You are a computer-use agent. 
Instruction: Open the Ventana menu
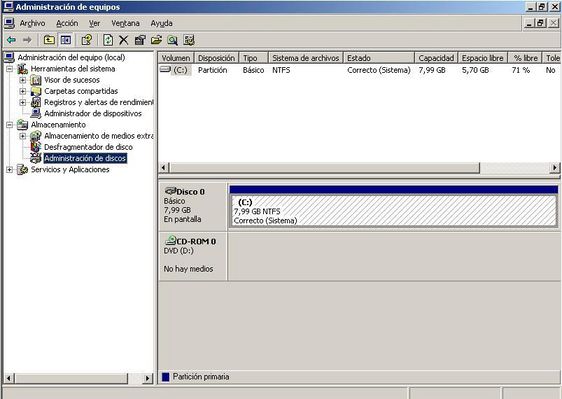125,23
